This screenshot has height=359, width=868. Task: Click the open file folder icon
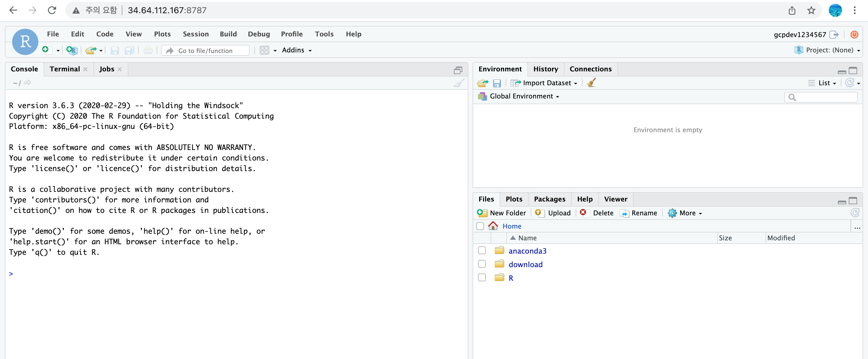click(90, 50)
